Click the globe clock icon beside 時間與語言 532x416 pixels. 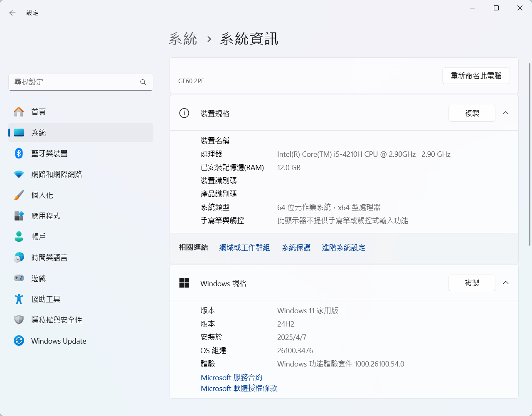pyautogui.click(x=19, y=258)
